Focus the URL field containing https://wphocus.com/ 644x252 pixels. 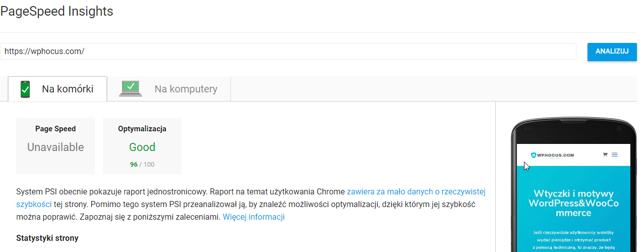tap(287, 52)
